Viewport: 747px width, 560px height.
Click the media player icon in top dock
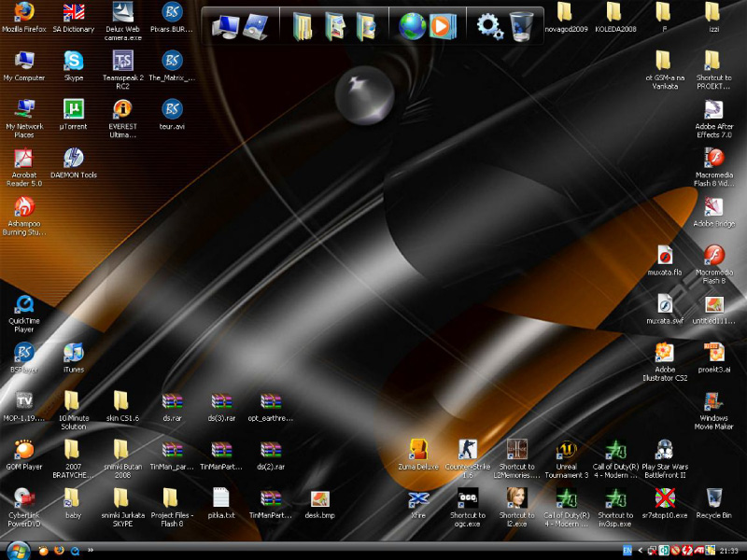point(443,25)
